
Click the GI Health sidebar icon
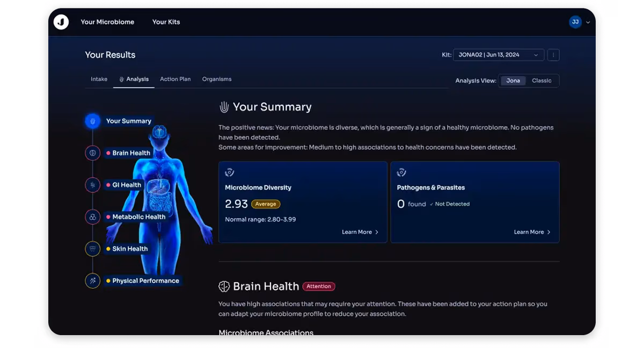[x=93, y=185]
